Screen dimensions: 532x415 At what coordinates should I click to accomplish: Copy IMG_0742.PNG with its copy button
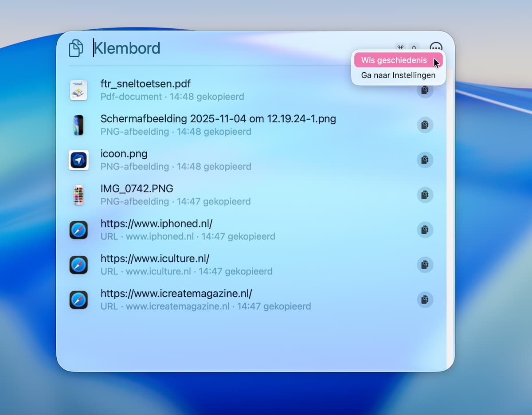[x=425, y=195]
